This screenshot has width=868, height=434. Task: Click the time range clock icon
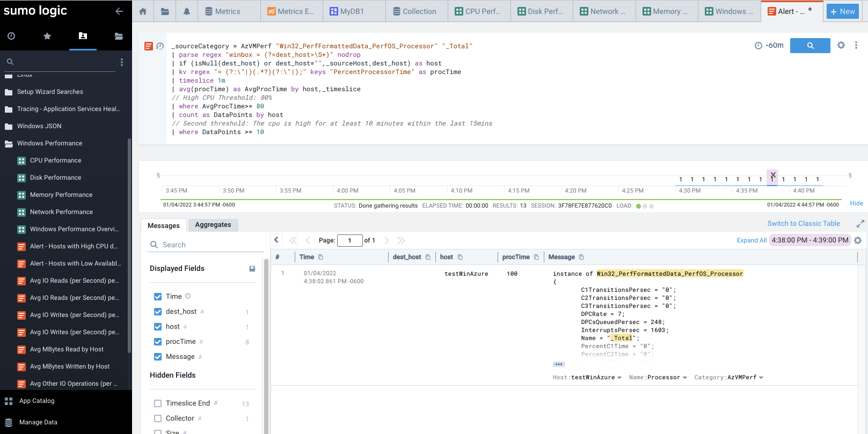758,46
